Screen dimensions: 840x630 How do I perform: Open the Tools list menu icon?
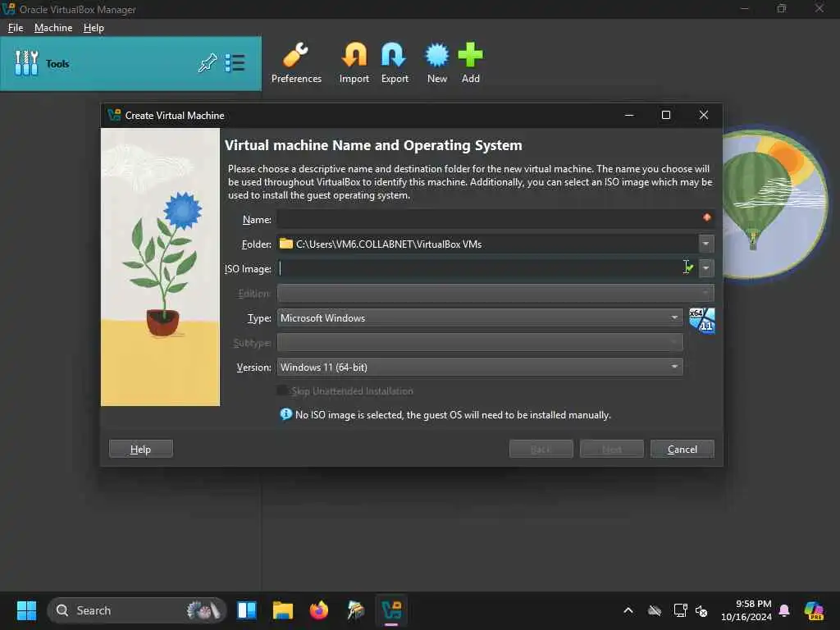(235, 63)
